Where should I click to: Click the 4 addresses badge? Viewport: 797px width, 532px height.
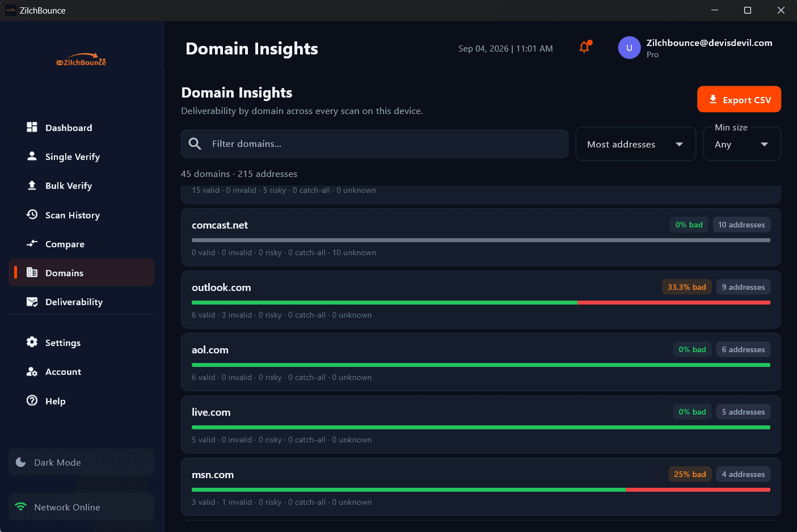[x=743, y=474]
